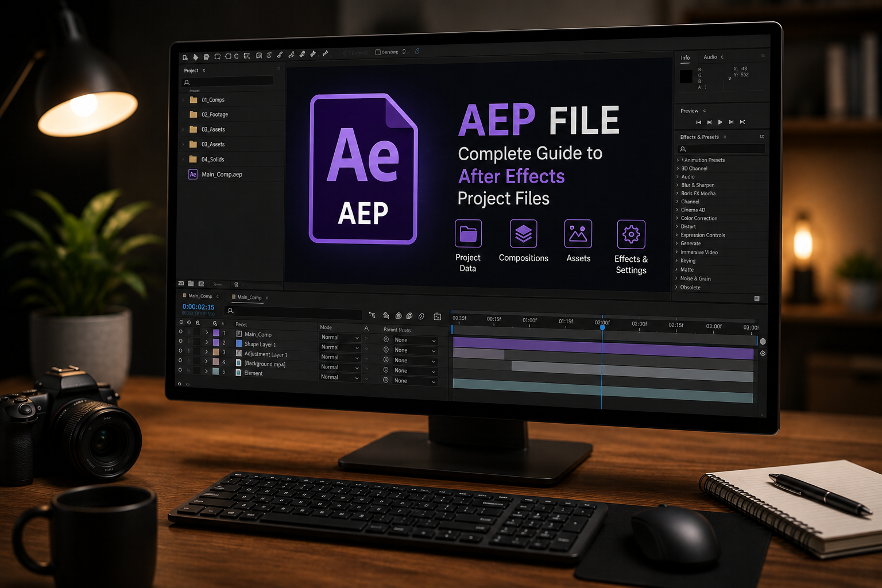Click the Project panel search field
This screenshot has width=882, height=588.
[x=227, y=82]
